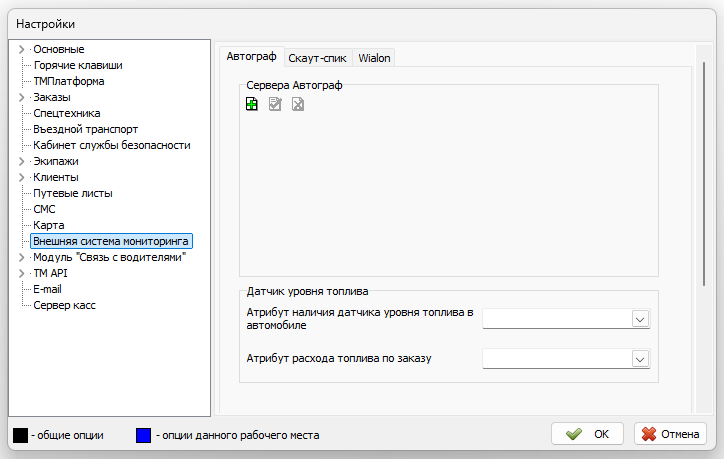Open the Скаут-спик tab

(x=318, y=58)
